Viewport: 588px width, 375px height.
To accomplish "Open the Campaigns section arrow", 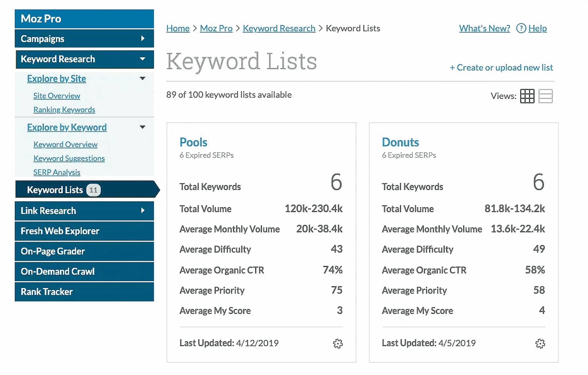I will tap(143, 39).
